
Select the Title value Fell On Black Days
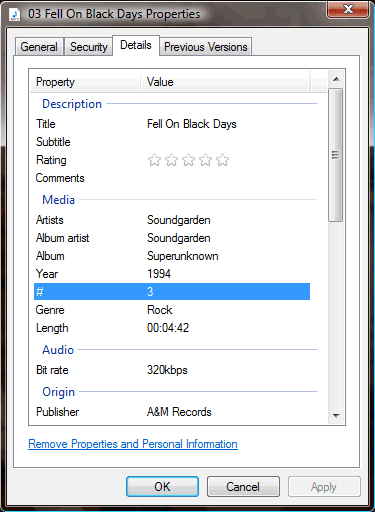192,124
